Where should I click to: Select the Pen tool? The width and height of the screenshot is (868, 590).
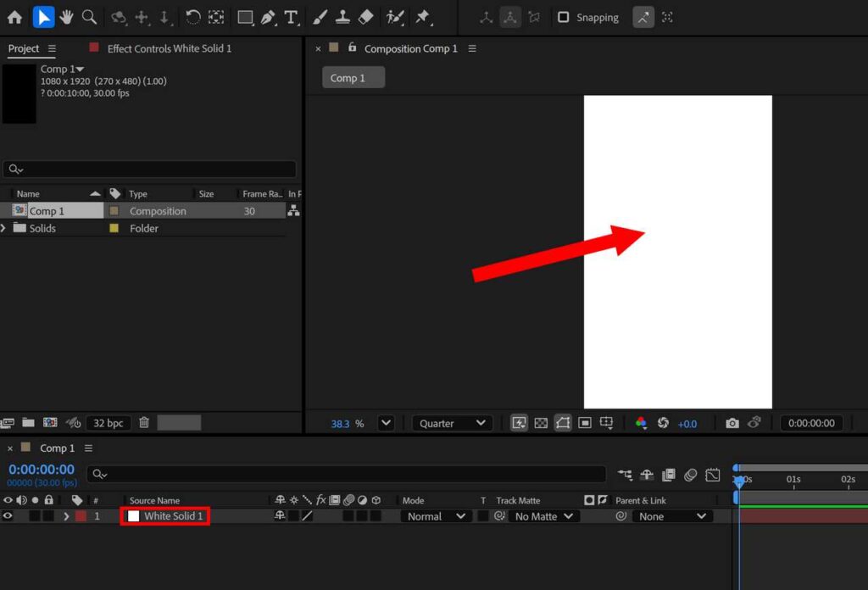(x=268, y=17)
